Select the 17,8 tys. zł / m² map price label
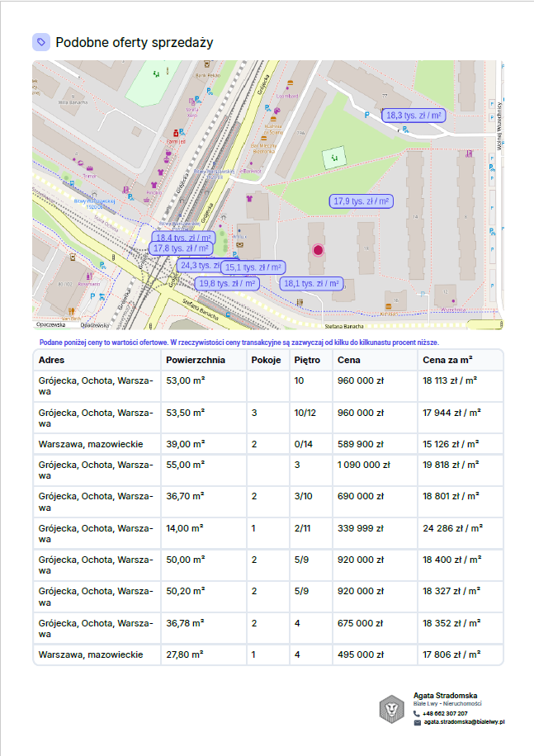This screenshot has height=756, width=534. 181,248
